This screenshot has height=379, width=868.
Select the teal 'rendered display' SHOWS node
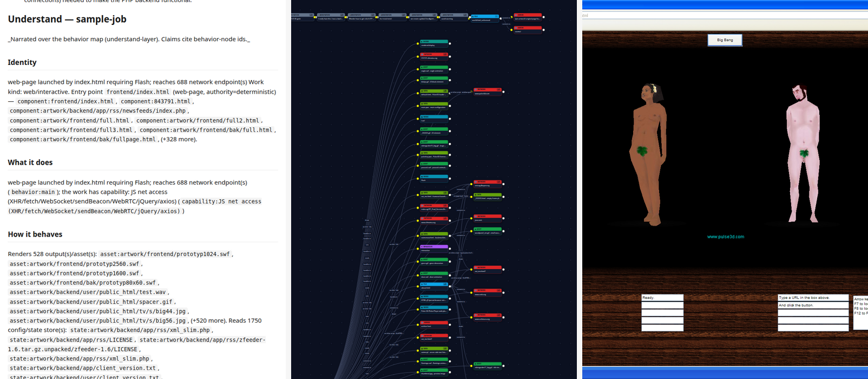pos(434,43)
